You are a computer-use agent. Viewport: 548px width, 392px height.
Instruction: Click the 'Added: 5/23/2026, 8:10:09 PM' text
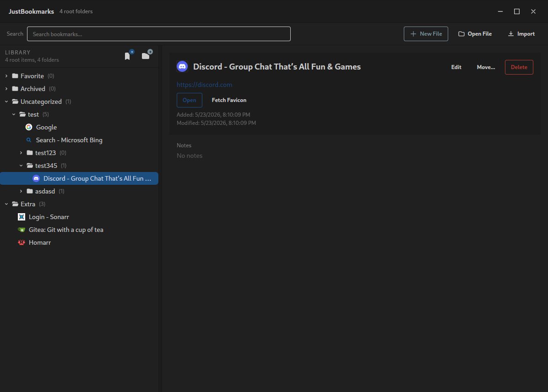(x=213, y=114)
